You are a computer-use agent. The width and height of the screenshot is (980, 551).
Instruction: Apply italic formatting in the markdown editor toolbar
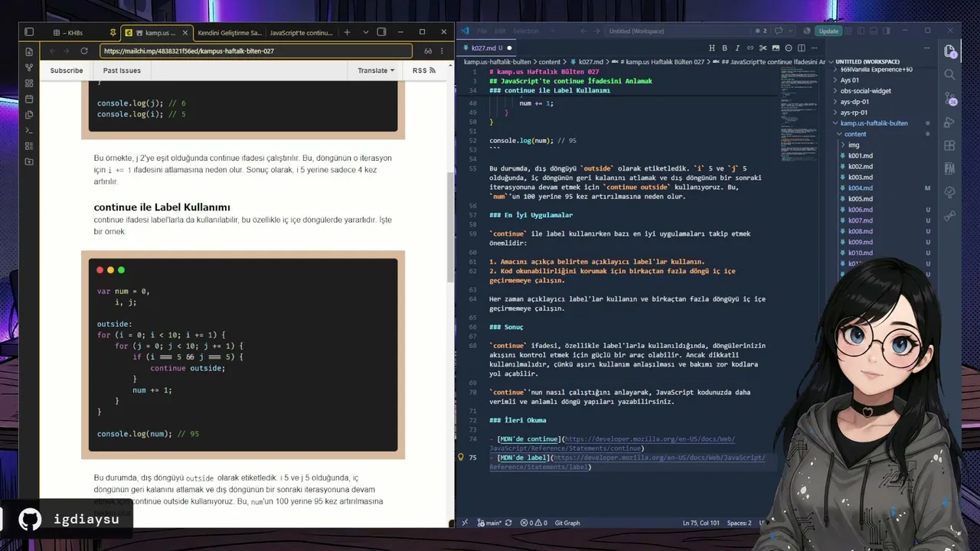737,48
